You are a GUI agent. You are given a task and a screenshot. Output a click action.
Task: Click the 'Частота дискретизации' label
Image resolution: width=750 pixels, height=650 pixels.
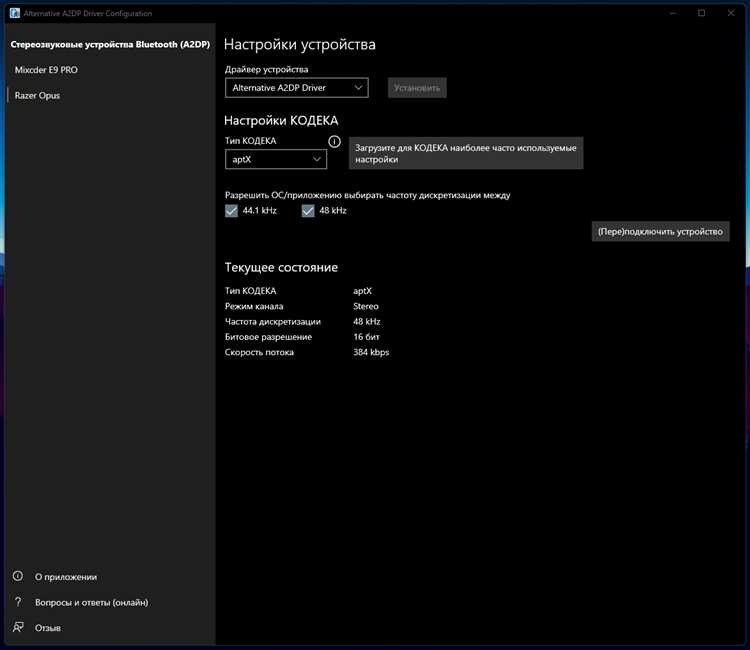(273, 321)
